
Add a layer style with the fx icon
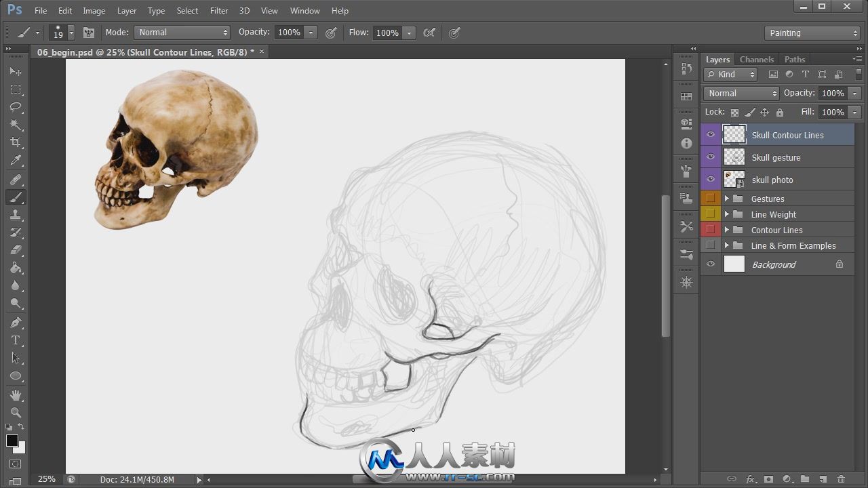tap(751, 479)
